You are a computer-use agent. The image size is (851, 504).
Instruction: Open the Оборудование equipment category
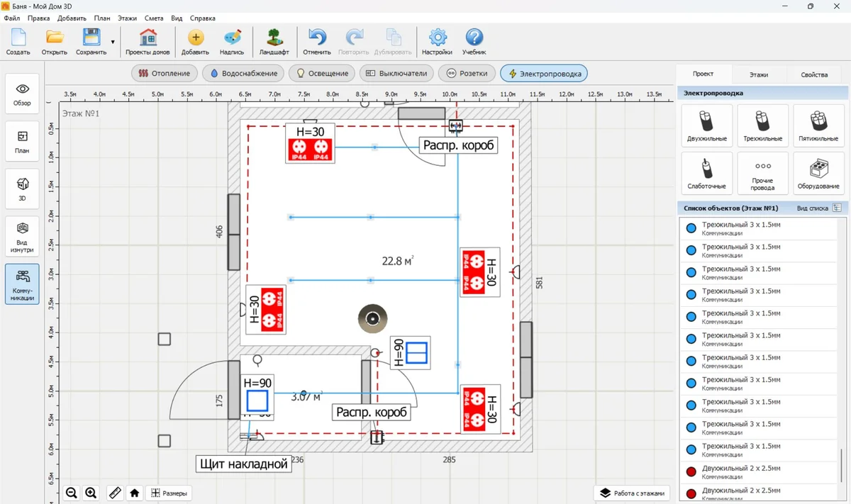coord(818,173)
